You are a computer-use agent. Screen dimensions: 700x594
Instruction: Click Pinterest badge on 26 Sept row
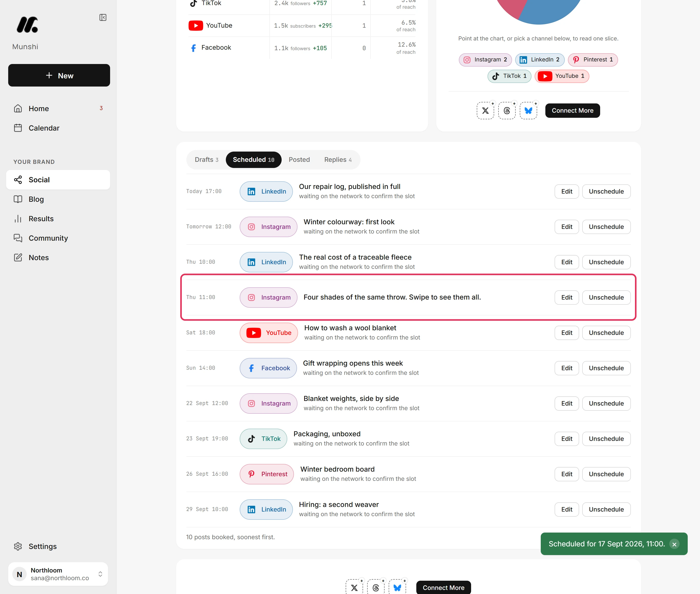pyautogui.click(x=267, y=474)
